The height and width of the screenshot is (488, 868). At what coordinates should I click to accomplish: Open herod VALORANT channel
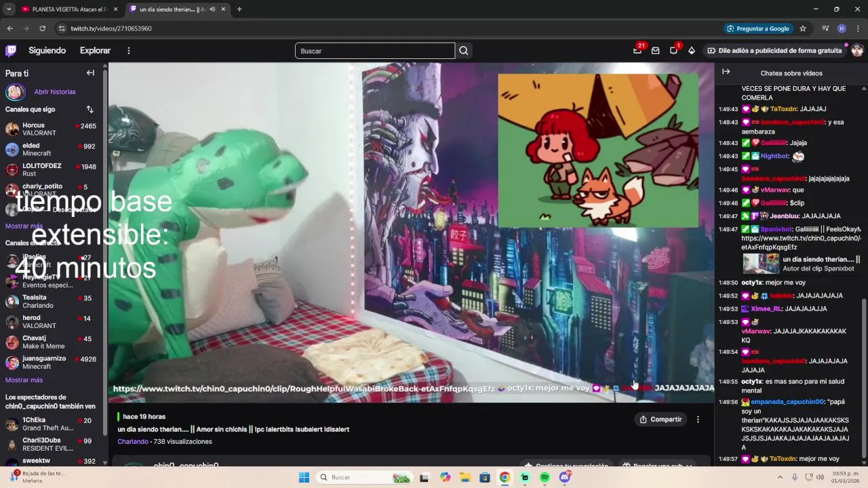pyautogui.click(x=51, y=321)
